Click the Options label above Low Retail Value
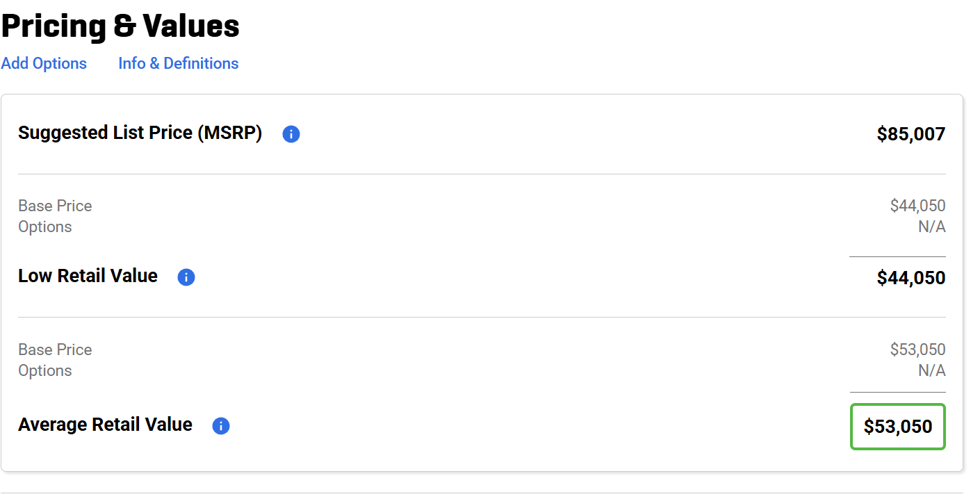 [45, 227]
